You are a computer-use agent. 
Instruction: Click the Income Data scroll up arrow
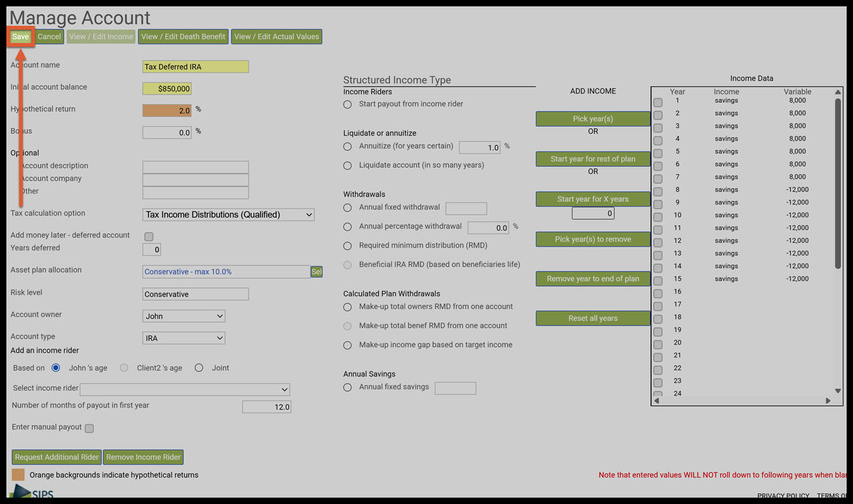838,92
